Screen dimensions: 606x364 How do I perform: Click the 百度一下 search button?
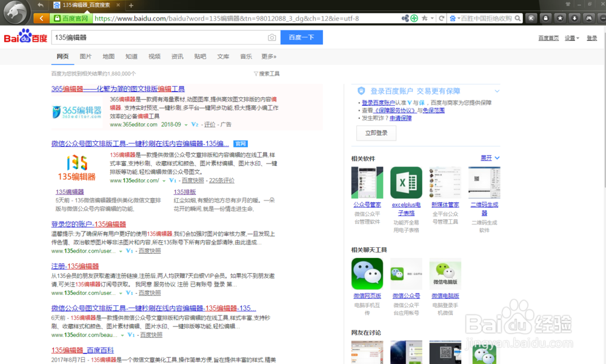(301, 38)
